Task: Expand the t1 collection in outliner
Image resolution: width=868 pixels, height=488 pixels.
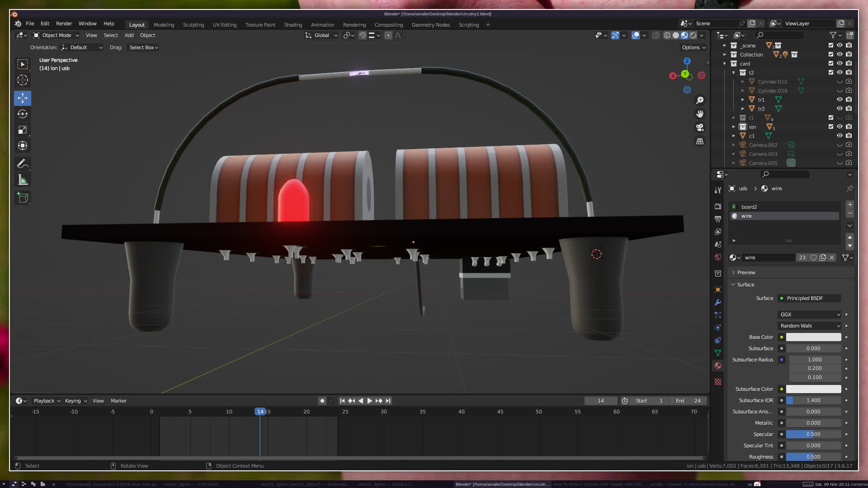Action: [x=733, y=118]
